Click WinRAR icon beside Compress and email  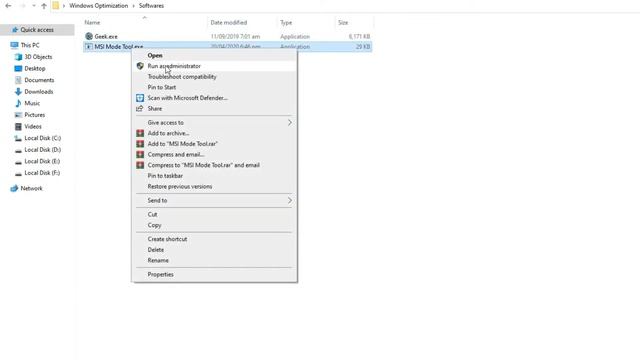pyautogui.click(x=140, y=154)
